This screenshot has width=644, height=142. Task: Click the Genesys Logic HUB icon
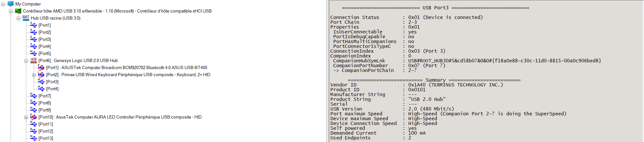(x=34, y=60)
